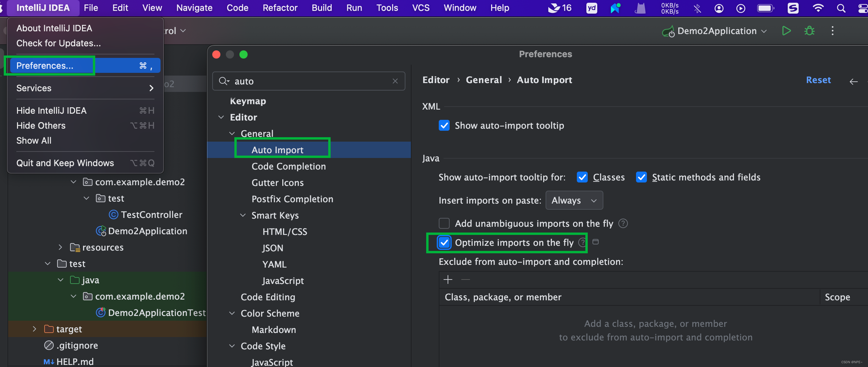Click the Demo2Application run configuration icon
The image size is (868, 367).
(x=668, y=31)
